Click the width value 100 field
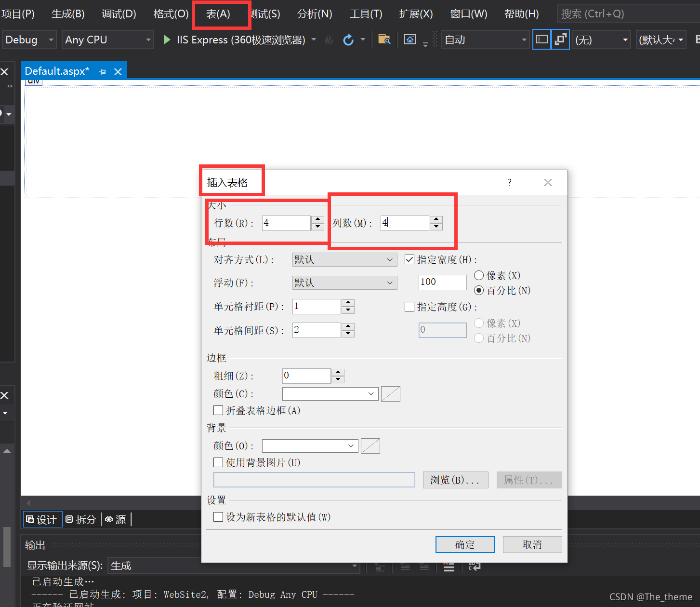Image resolution: width=700 pixels, height=607 pixels. point(443,282)
